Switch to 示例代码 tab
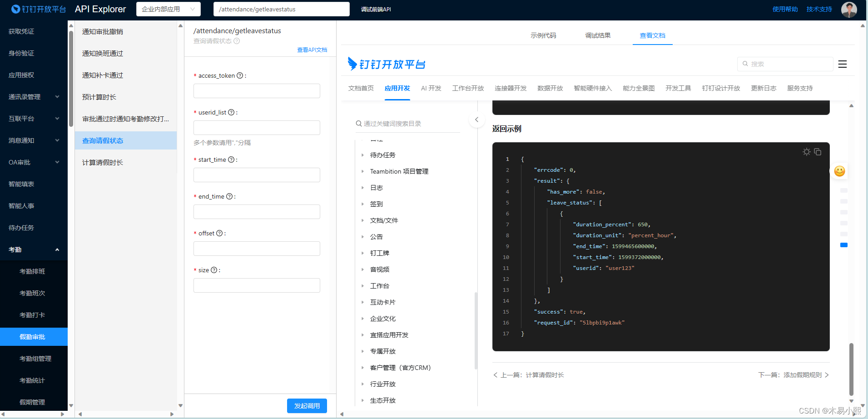 [543, 35]
